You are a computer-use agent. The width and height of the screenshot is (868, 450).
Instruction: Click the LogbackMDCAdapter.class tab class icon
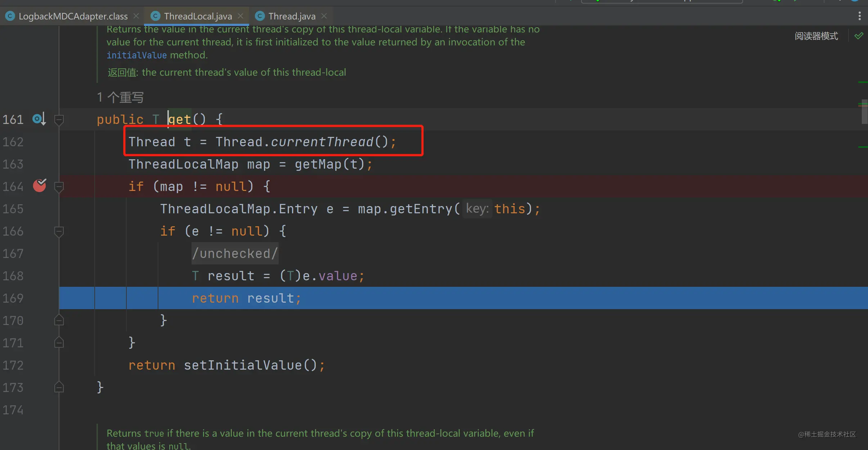click(x=10, y=16)
